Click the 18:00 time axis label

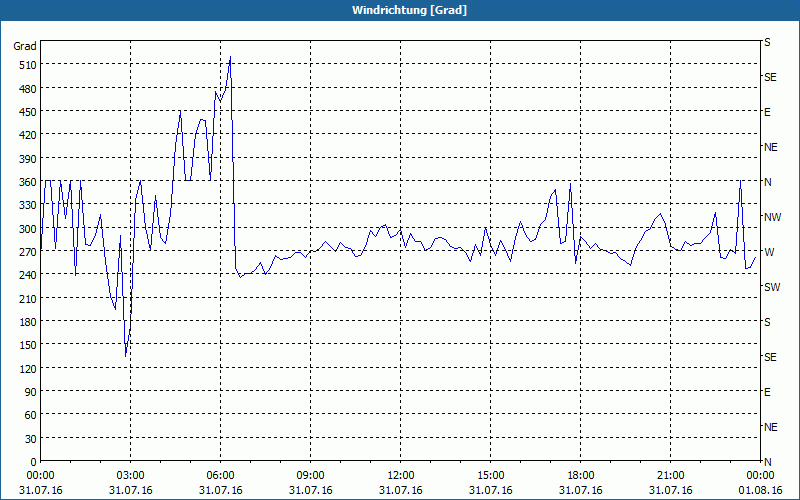click(x=581, y=476)
